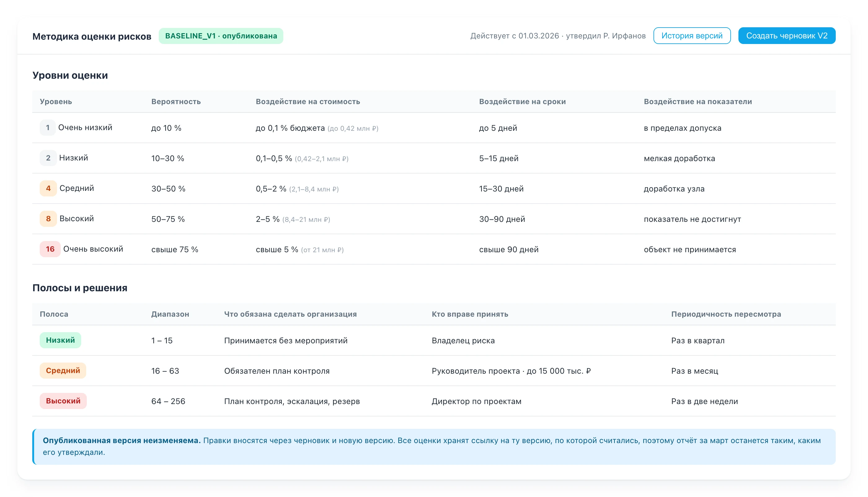
Task: Click the Периодичность пересмотра column header
Action: tap(726, 314)
